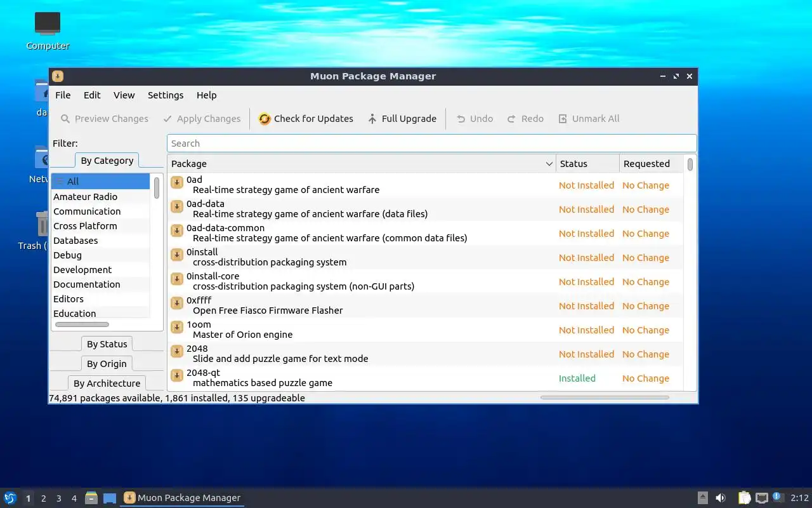
Task: Select the Amateur Radio category
Action: point(100,197)
